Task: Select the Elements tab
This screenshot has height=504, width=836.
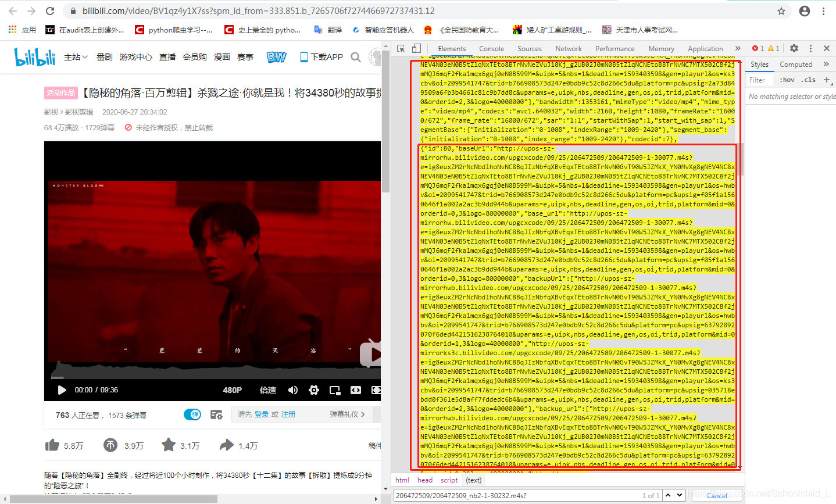Action: tap(452, 49)
